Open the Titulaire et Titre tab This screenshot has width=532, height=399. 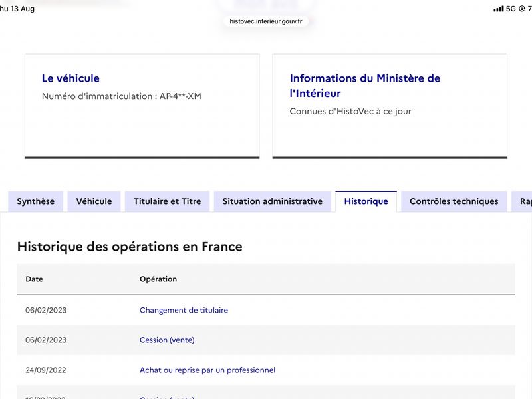click(x=168, y=201)
